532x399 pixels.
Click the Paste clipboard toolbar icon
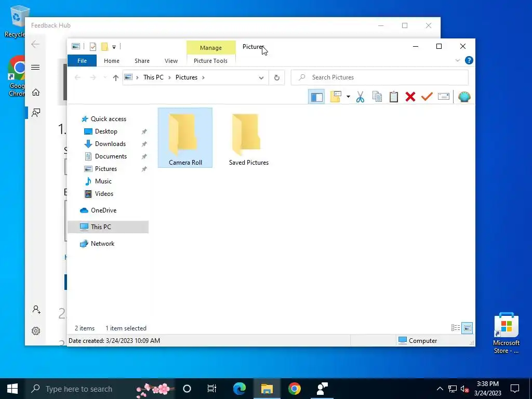tap(394, 97)
